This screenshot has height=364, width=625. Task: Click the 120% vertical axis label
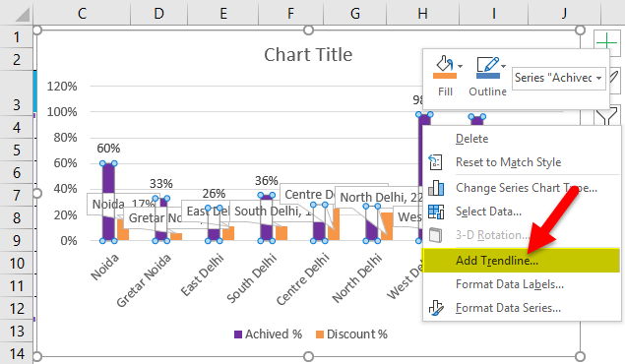(62, 86)
